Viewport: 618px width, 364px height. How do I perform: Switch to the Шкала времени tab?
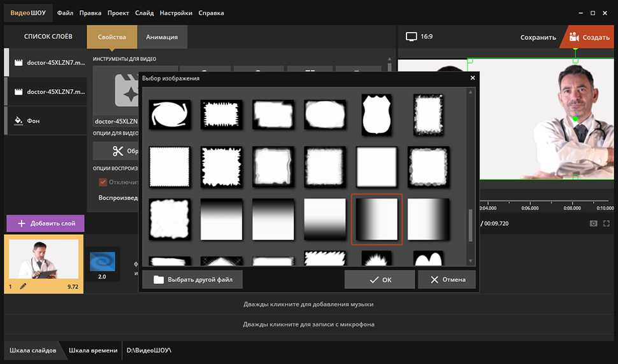[93, 350]
